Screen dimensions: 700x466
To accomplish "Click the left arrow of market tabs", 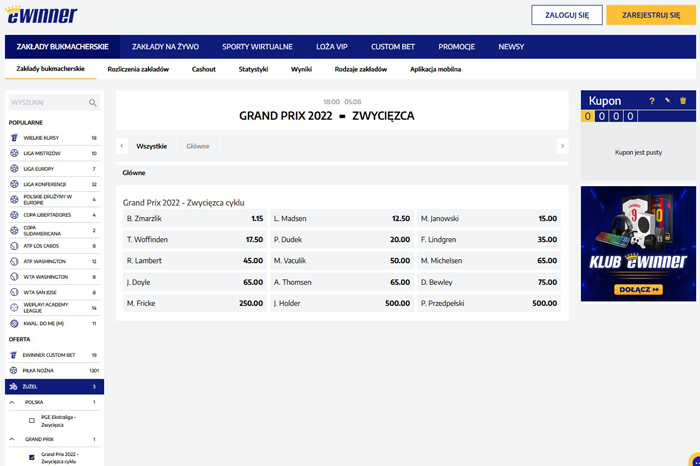I will click(x=121, y=146).
